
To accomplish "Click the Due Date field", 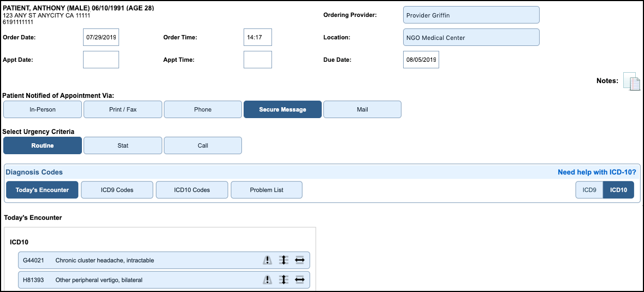I will tap(421, 60).
